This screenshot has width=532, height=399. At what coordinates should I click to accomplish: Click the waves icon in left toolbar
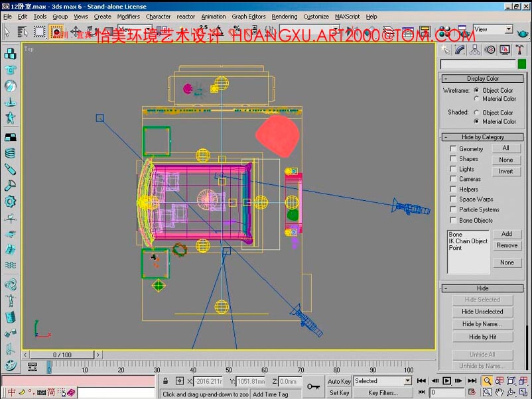(x=10, y=264)
